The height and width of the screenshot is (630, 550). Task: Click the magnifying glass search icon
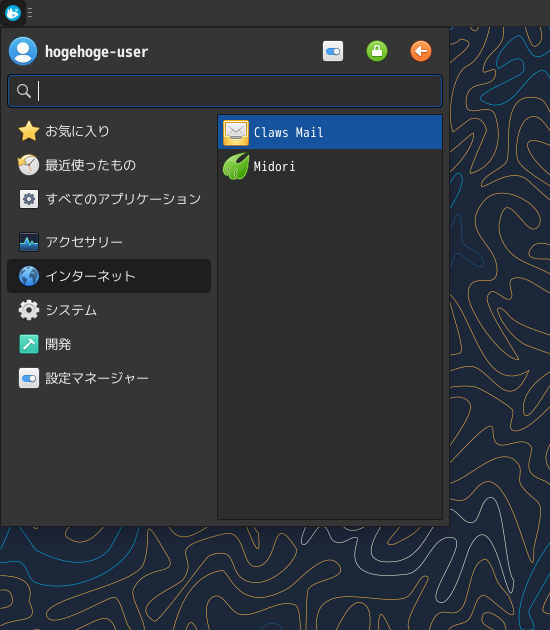click(24, 91)
